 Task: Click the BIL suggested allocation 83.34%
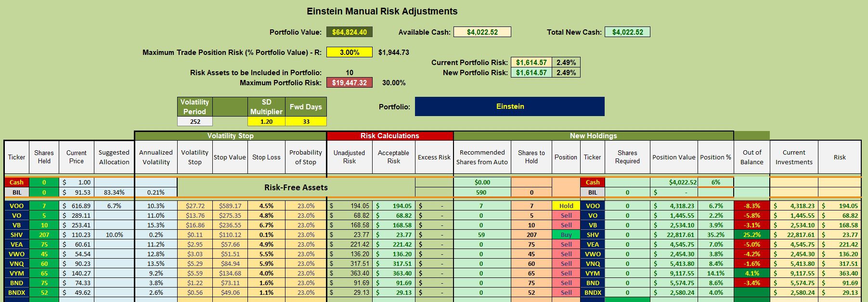point(114,192)
